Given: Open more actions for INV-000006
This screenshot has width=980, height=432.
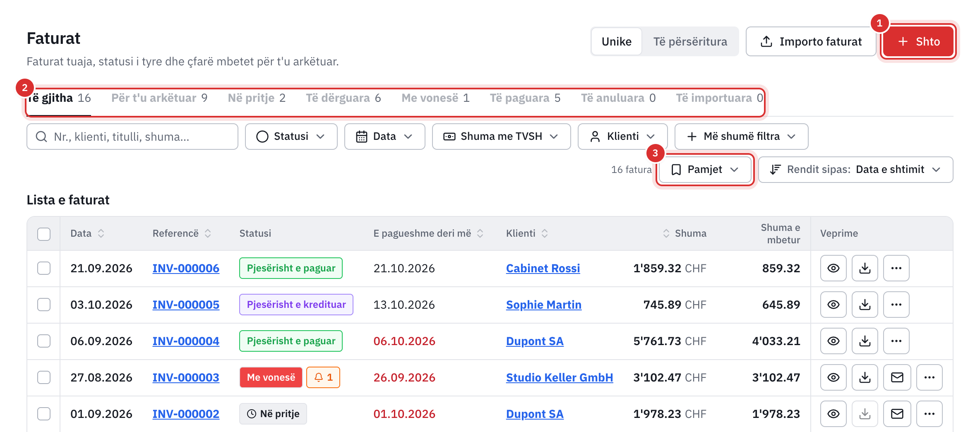Looking at the screenshot, I should pyautogui.click(x=896, y=268).
